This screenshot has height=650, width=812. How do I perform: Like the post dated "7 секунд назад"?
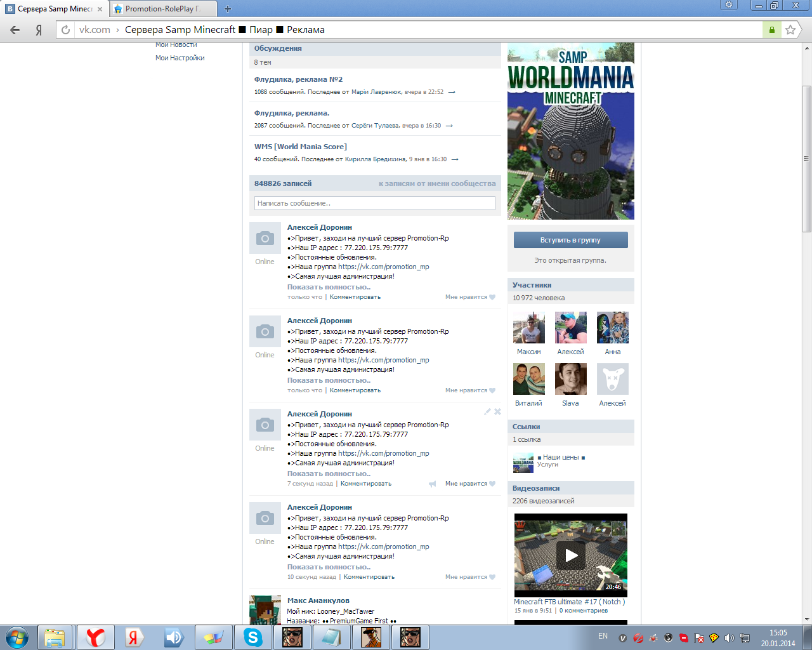[x=470, y=484]
